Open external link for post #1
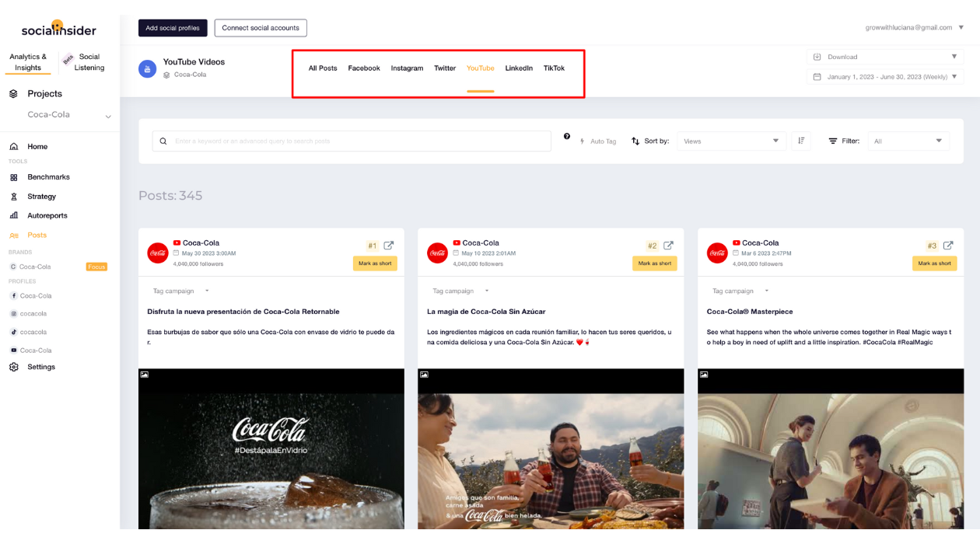The width and height of the screenshot is (980, 544). tap(389, 246)
